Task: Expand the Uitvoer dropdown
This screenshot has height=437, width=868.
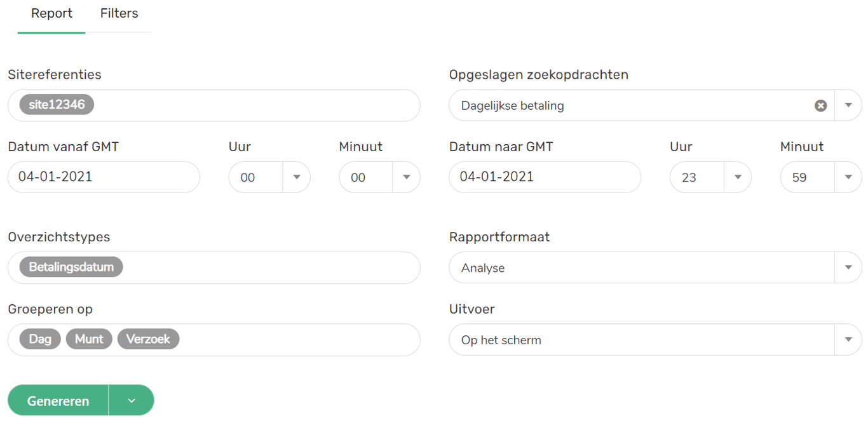Action: point(848,340)
